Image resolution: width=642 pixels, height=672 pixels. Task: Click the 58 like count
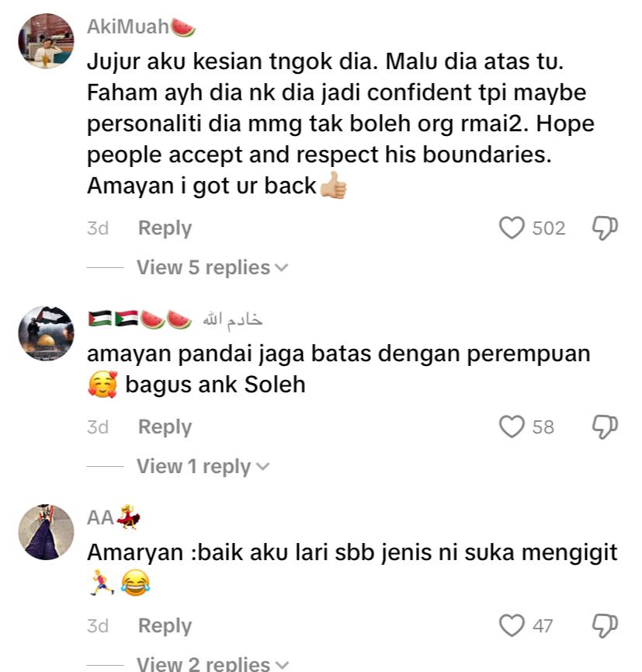tap(543, 427)
